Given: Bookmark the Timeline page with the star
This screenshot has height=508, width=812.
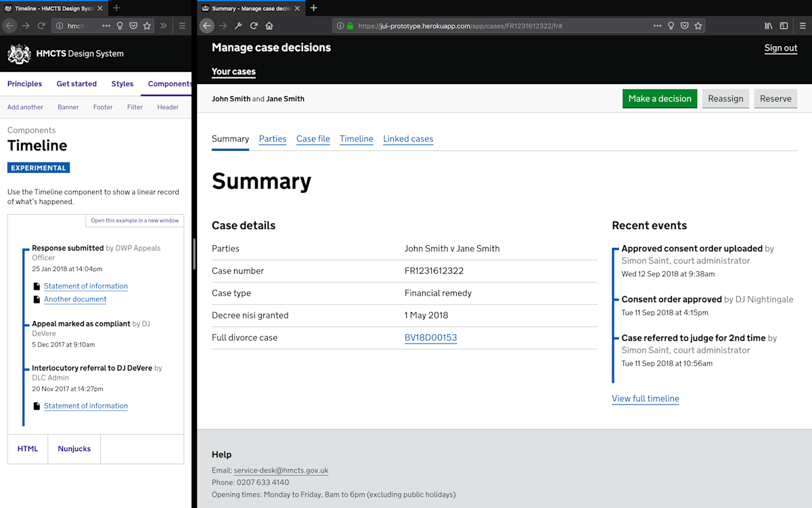Looking at the screenshot, I should coord(147,26).
